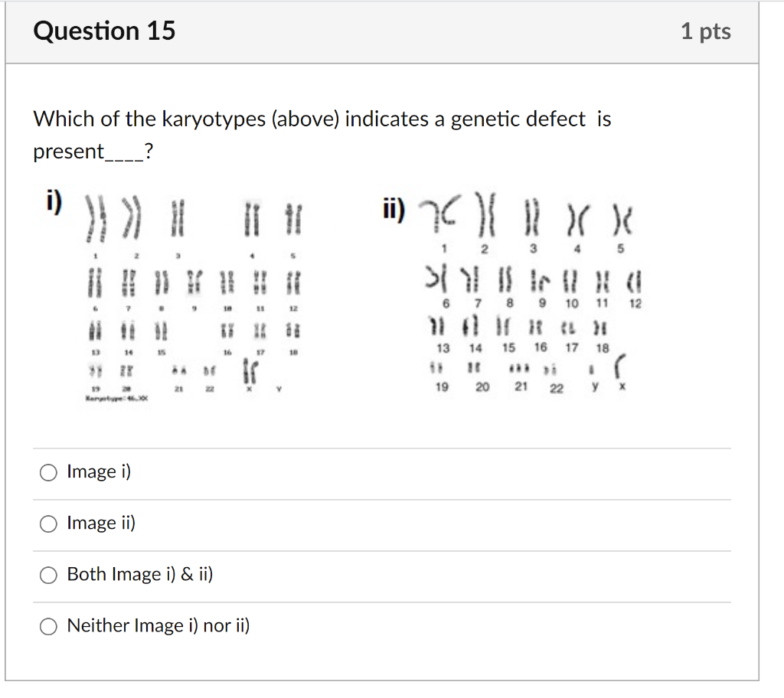Click the X chromosome in image i)
Viewport: 784px width, 698px height.
coord(250,371)
